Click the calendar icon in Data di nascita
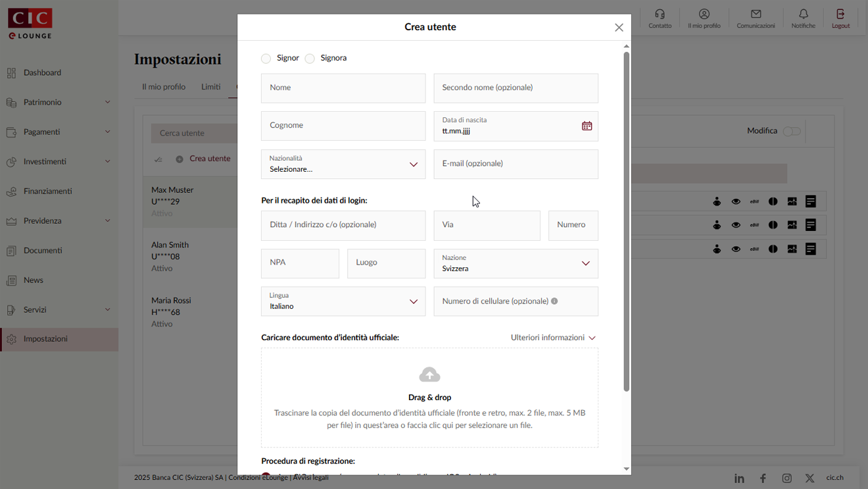The width and height of the screenshot is (868, 489). (587, 125)
